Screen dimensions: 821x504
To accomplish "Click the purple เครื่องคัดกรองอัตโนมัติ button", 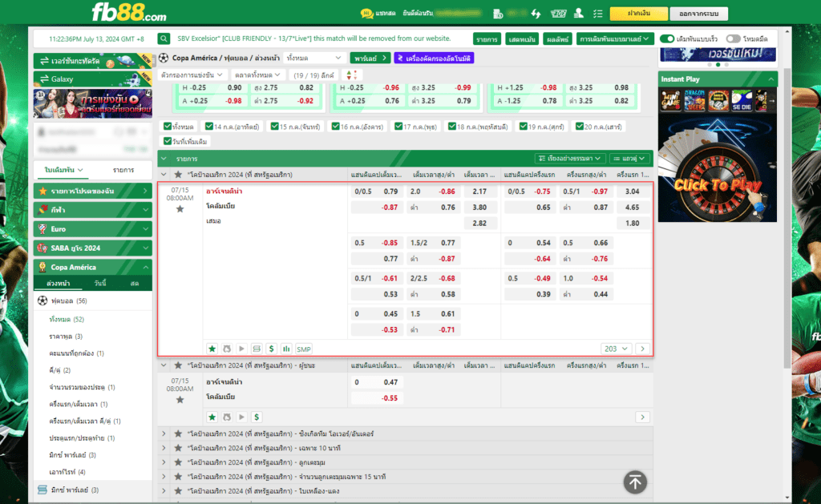I will (434, 58).
